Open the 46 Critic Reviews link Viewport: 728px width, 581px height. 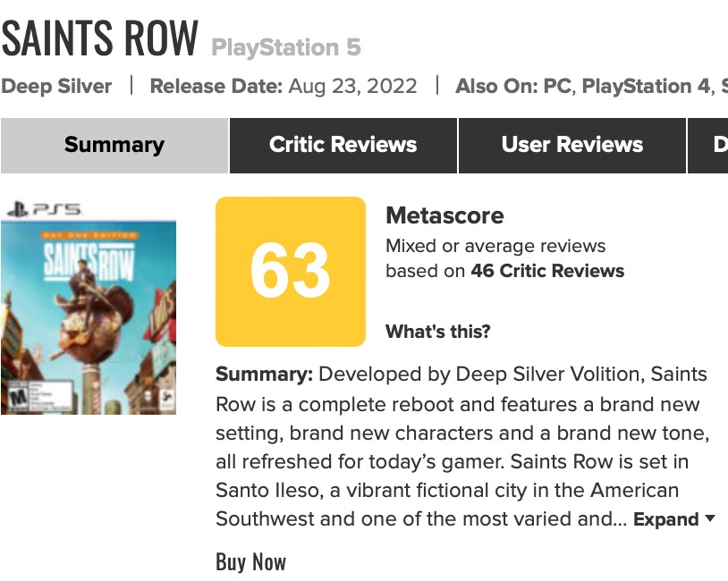tap(547, 271)
